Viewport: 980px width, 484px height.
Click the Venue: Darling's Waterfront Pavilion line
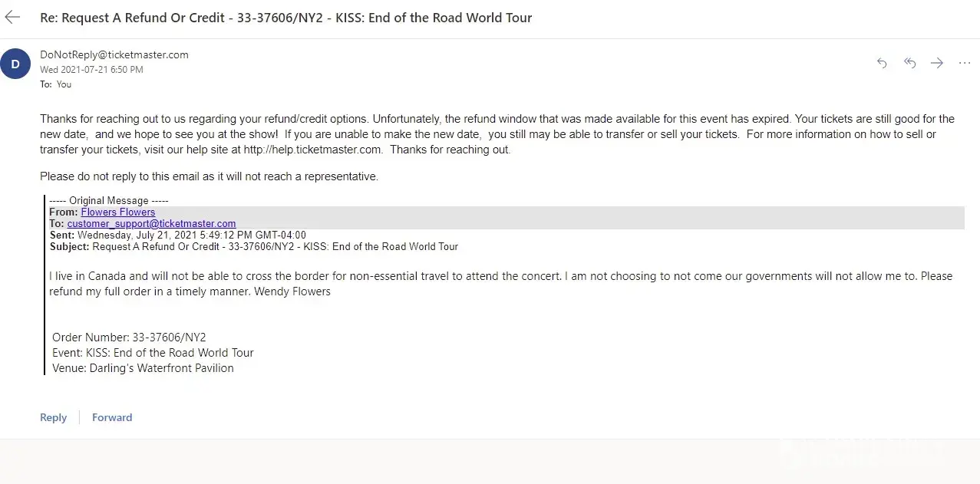[143, 368]
